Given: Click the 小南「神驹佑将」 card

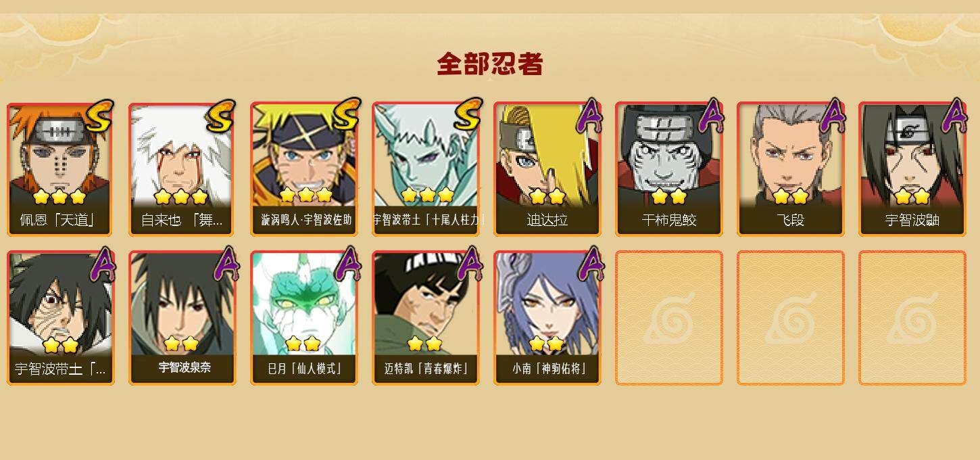Looking at the screenshot, I should pyautogui.click(x=547, y=318).
